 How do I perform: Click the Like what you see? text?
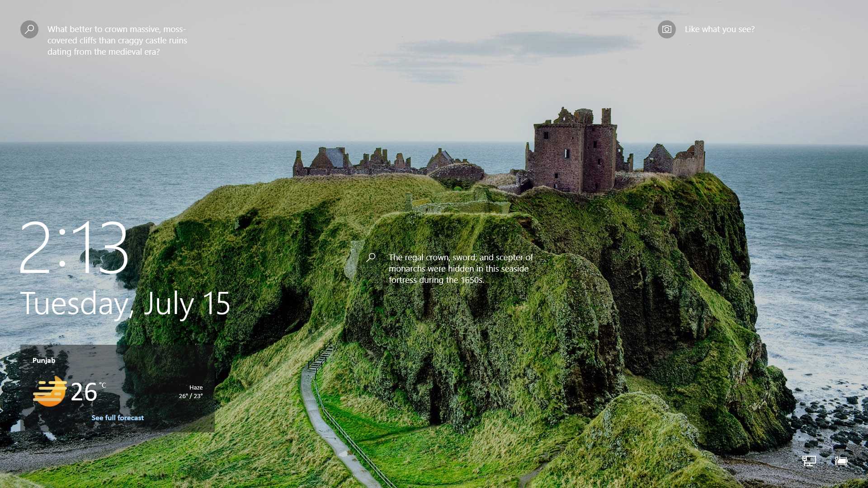720,29
